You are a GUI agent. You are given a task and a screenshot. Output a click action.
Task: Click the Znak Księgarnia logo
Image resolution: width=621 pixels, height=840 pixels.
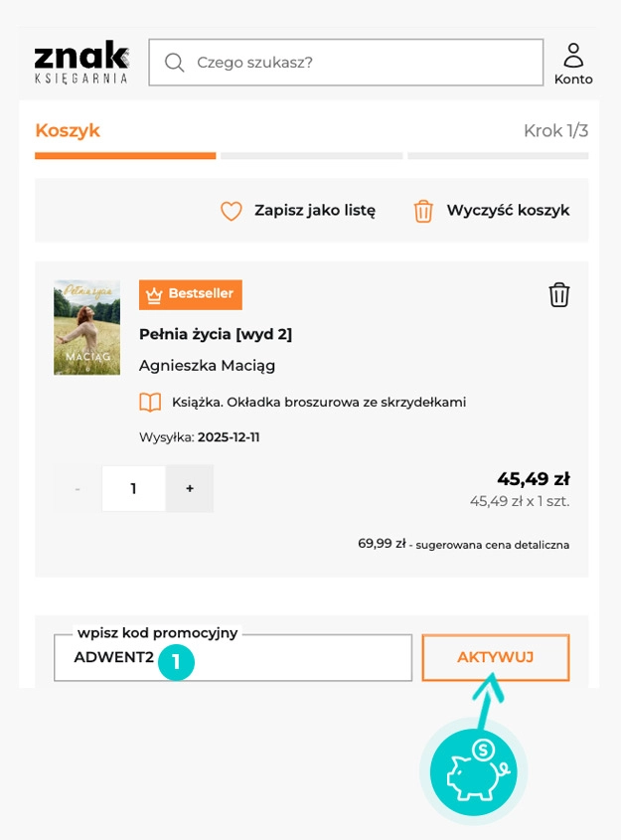tap(81, 63)
